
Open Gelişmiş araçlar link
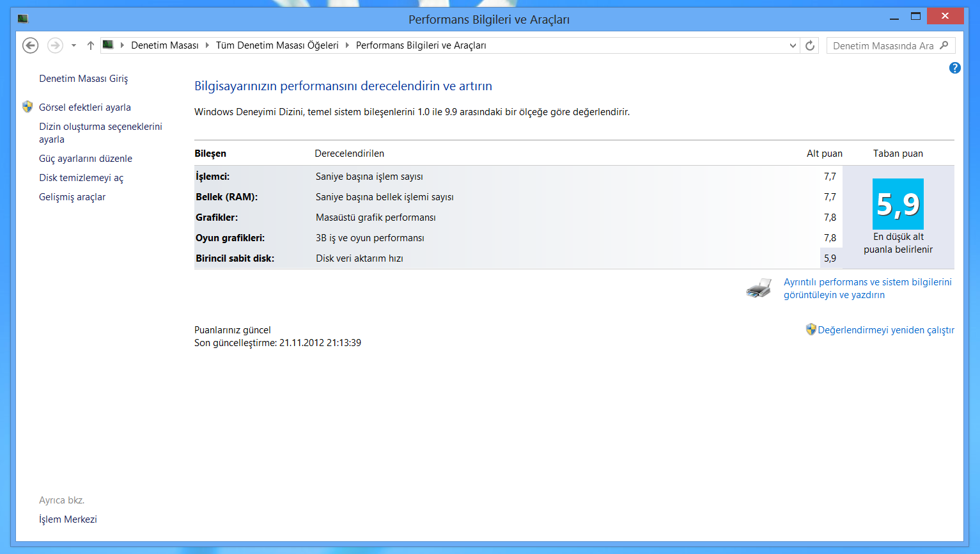point(72,197)
